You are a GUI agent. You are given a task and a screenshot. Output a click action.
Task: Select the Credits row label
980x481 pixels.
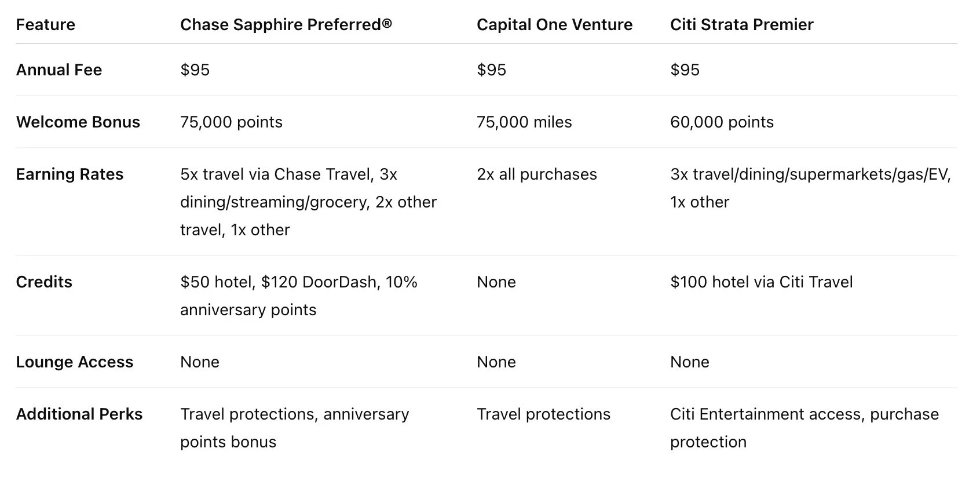44,282
